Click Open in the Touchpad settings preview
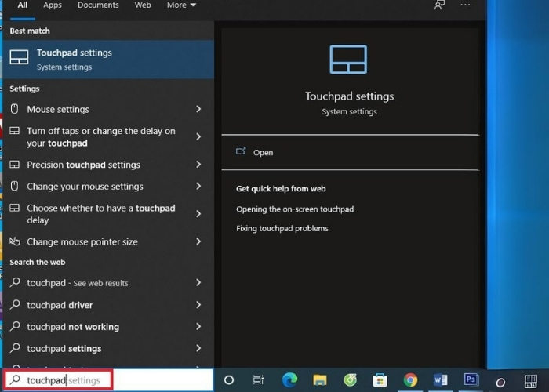Image resolution: width=549 pixels, height=392 pixels. pyautogui.click(x=263, y=152)
